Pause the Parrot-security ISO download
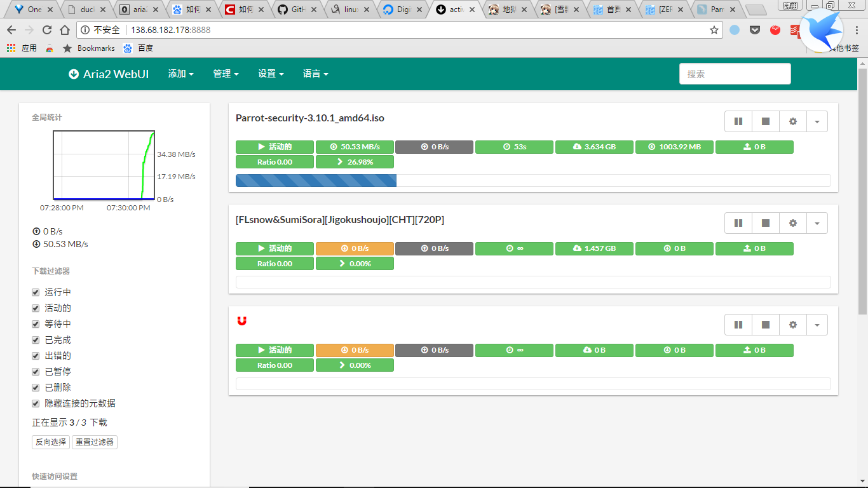This screenshot has width=868, height=488. pyautogui.click(x=738, y=121)
